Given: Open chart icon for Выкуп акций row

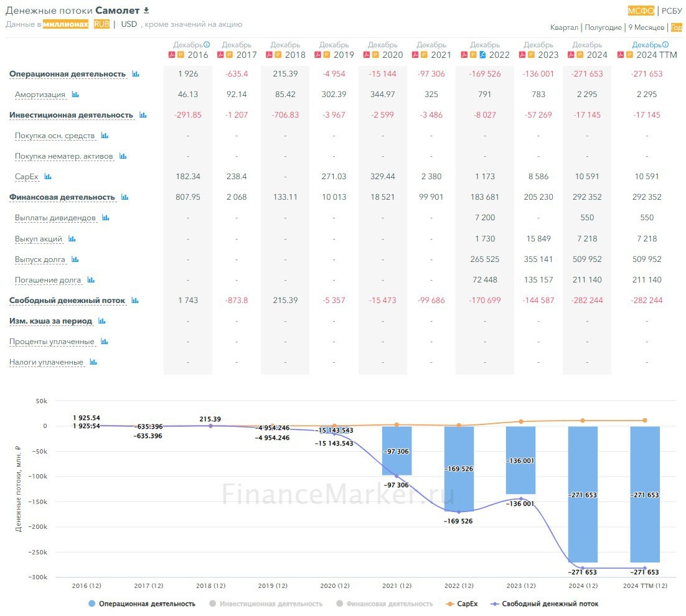Looking at the screenshot, I should click(x=72, y=239).
